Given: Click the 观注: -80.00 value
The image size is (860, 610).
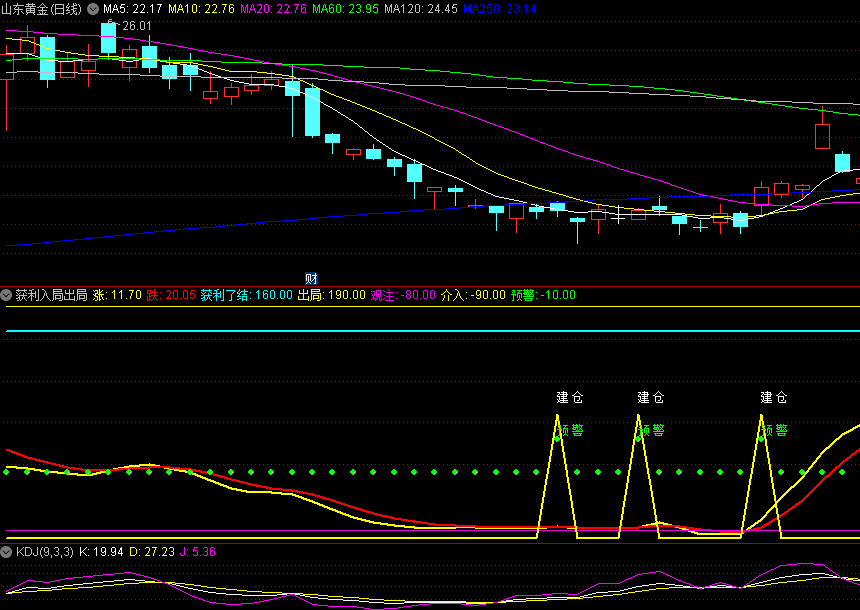Looking at the screenshot, I should click(x=403, y=295).
